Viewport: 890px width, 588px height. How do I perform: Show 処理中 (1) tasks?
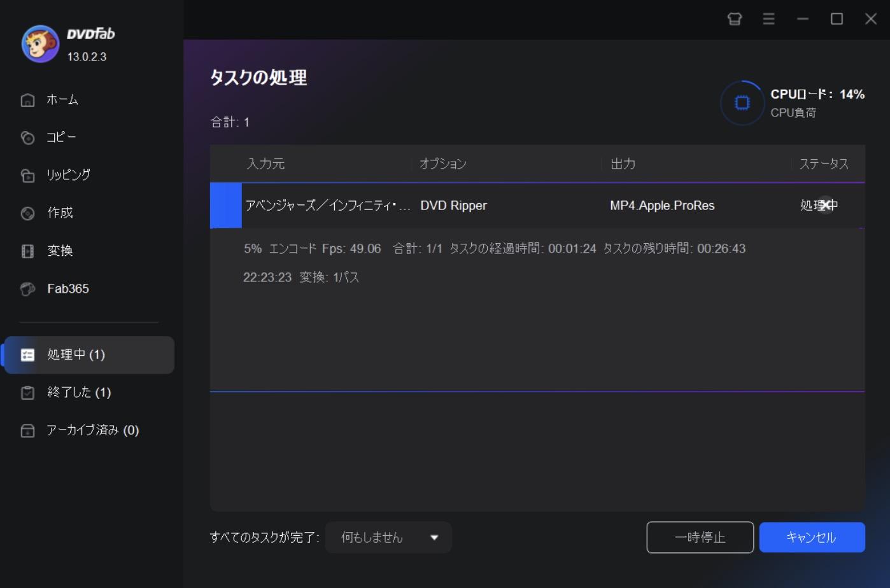[89, 355]
